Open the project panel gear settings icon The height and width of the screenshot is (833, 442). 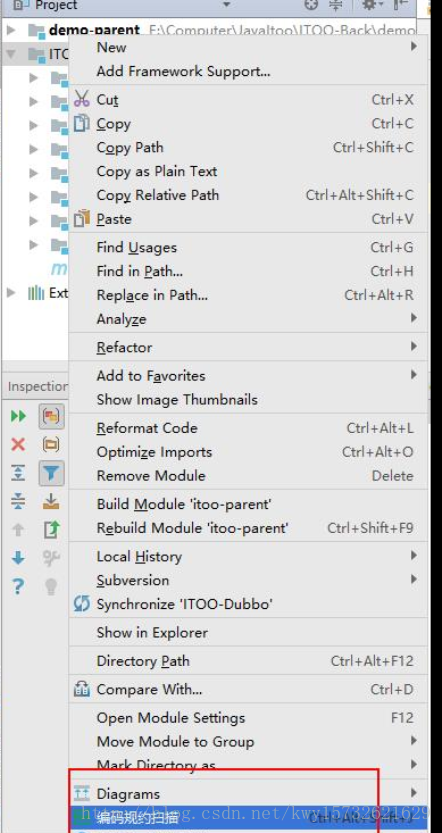369,5
